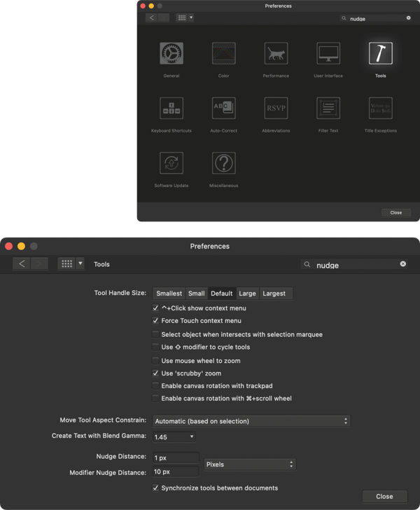Expand pane list arrow in upper window
This screenshot has height=510, width=420.
coord(191,18)
